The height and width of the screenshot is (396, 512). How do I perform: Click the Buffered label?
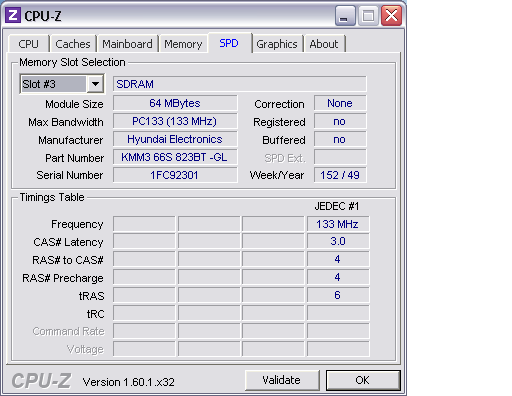click(x=284, y=140)
